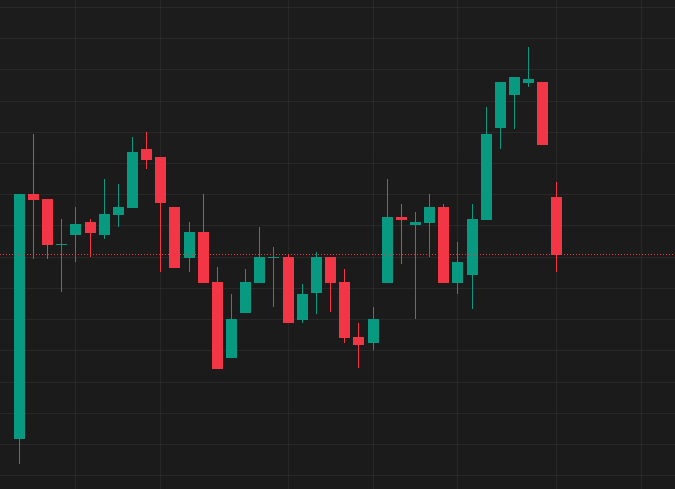Click the green candle just before the highest-wick candle
The height and width of the screenshot is (489, 675).
tap(514, 86)
